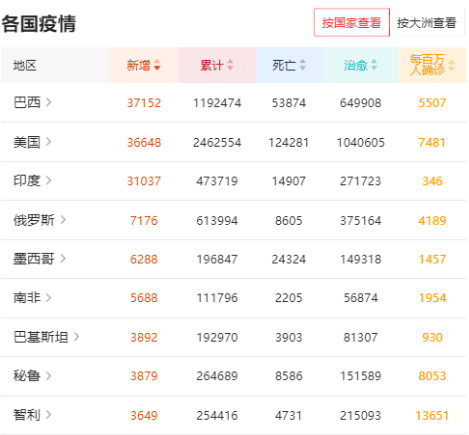
Task: Select Chile recovered value 215093
Action: (x=361, y=416)
